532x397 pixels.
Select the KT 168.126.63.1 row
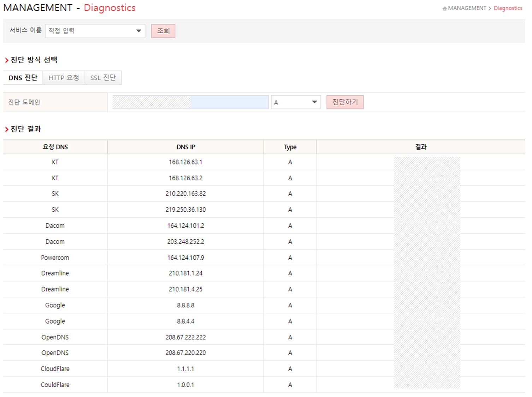(185, 162)
